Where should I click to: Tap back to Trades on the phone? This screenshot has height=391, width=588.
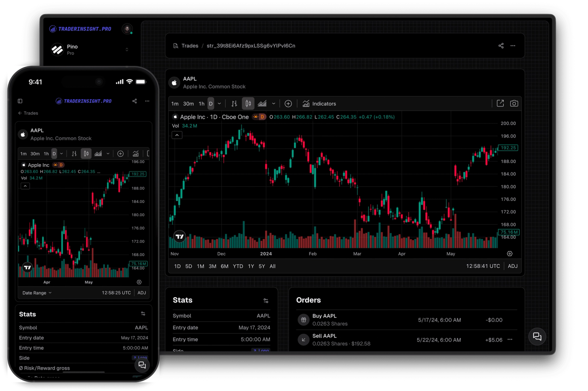pos(28,113)
